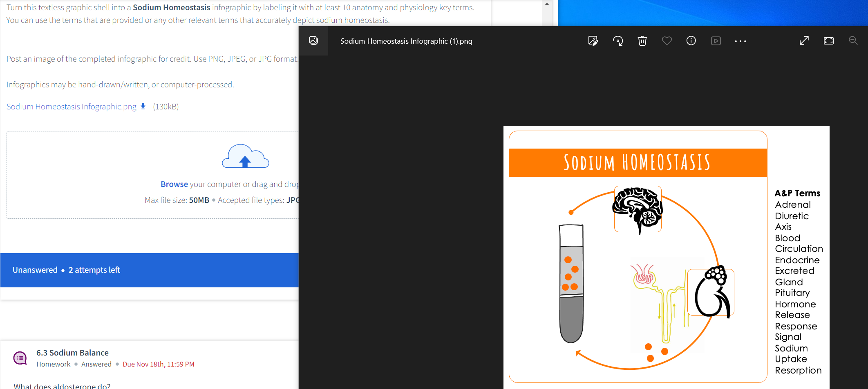The height and width of the screenshot is (389, 868).
Task: Click the scroll-up arrow on the page
Action: (x=547, y=4)
